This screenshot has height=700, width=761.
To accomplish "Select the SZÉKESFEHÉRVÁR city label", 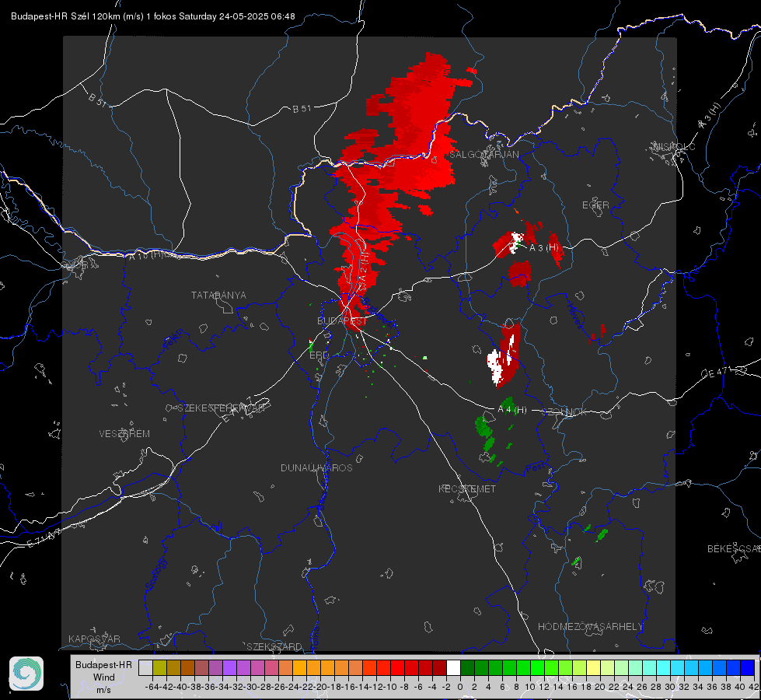I will tap(221, 408).
